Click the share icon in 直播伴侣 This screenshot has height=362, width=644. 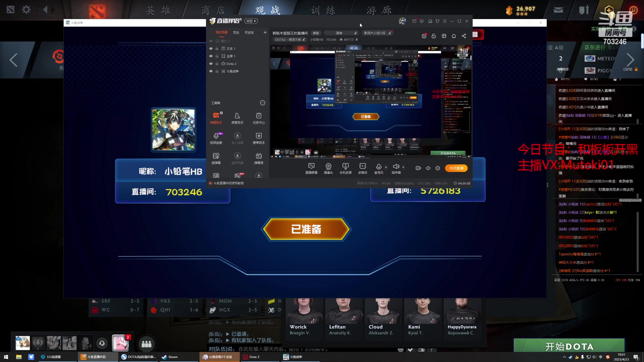[464, 36]
